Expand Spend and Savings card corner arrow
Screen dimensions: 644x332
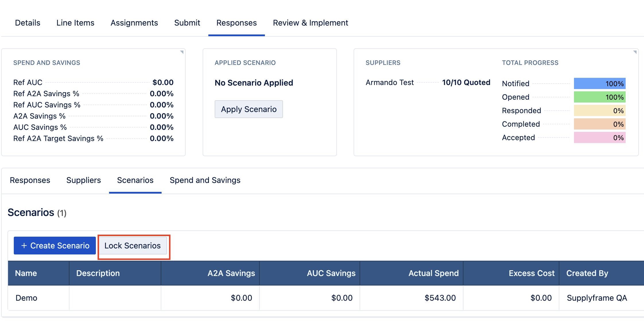pyautogui.click(x=182, y=52)
